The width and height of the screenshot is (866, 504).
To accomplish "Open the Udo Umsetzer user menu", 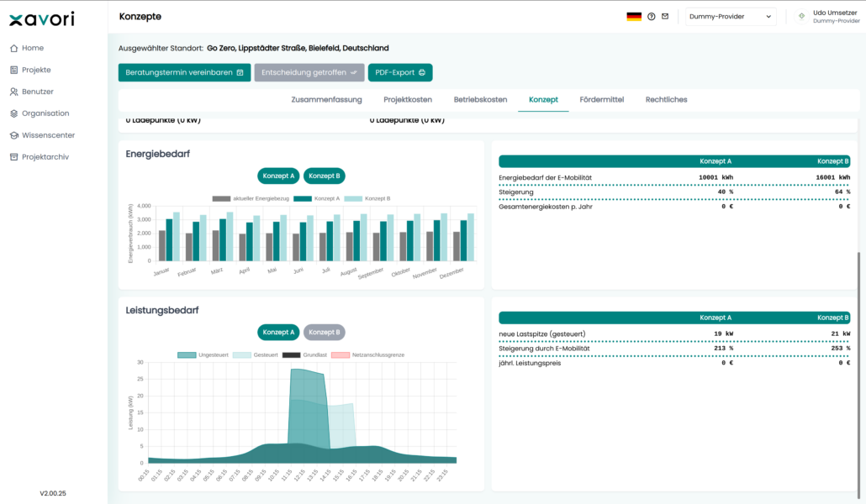I will [x=826, y=17].
